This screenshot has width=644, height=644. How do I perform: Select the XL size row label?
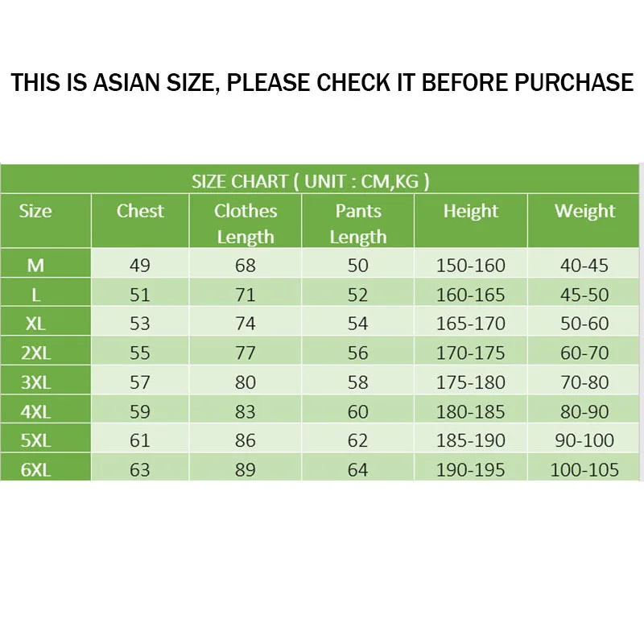pos(35,324)
